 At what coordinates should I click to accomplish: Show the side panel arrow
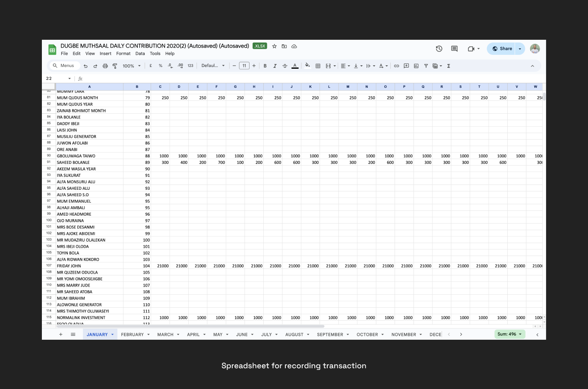pyautogui.click(x=537, y=335)
